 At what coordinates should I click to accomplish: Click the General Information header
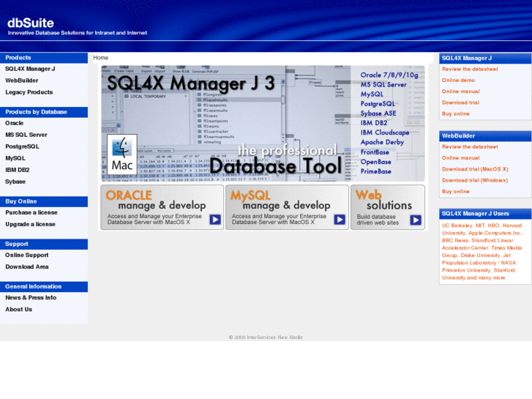click(44, 286)
